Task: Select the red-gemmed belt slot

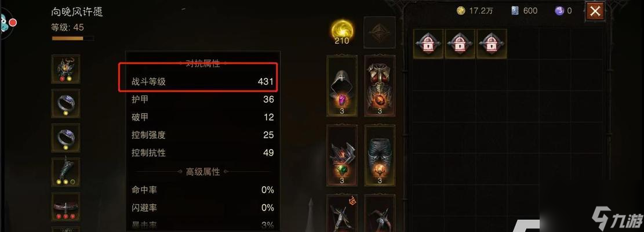Action: [x=66, y=206]
